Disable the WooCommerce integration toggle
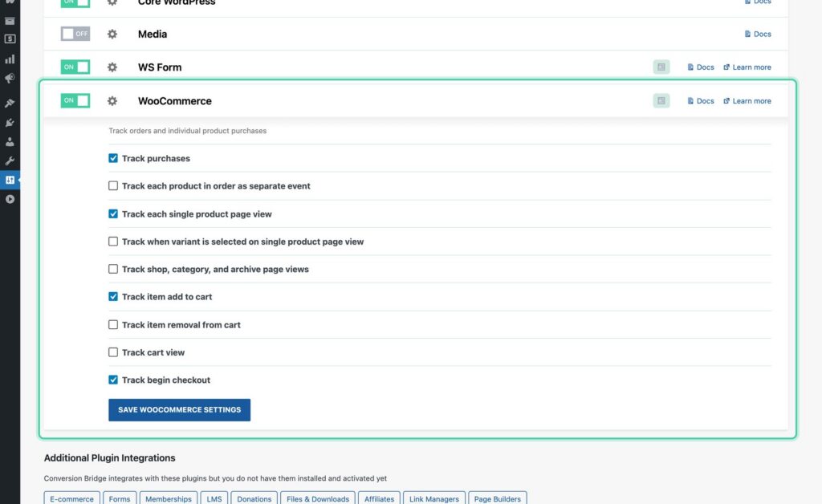 (x=75, y=100)
